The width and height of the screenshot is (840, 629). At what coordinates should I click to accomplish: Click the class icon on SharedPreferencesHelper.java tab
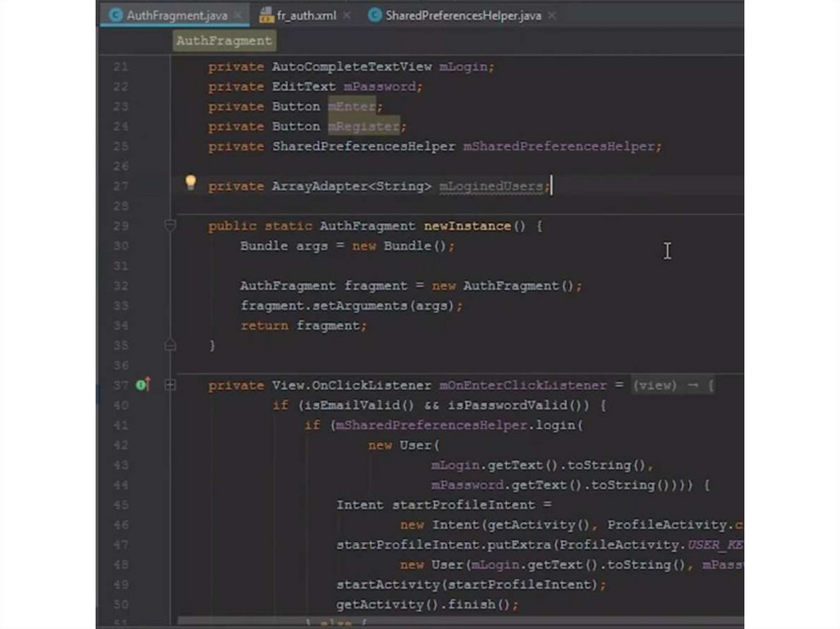374,16
